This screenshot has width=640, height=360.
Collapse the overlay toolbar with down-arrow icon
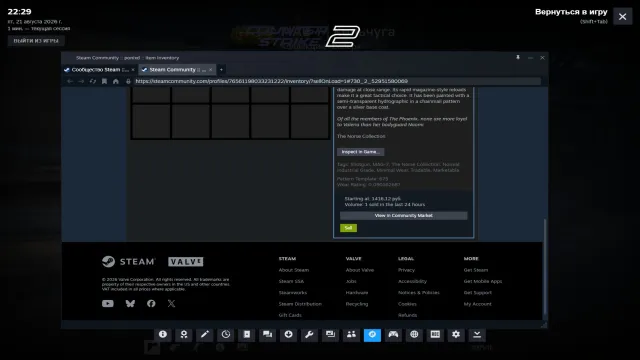[477, 335]
